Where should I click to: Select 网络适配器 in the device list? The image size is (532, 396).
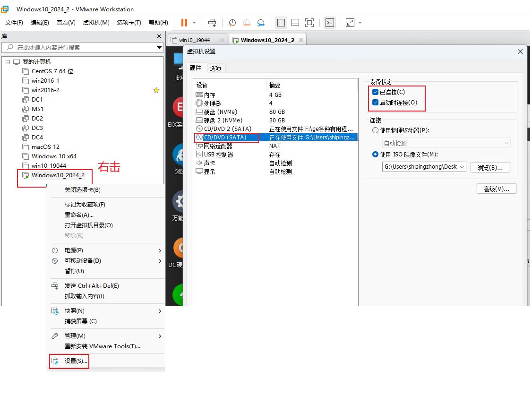pyautogui.click(x=218, y=146)
